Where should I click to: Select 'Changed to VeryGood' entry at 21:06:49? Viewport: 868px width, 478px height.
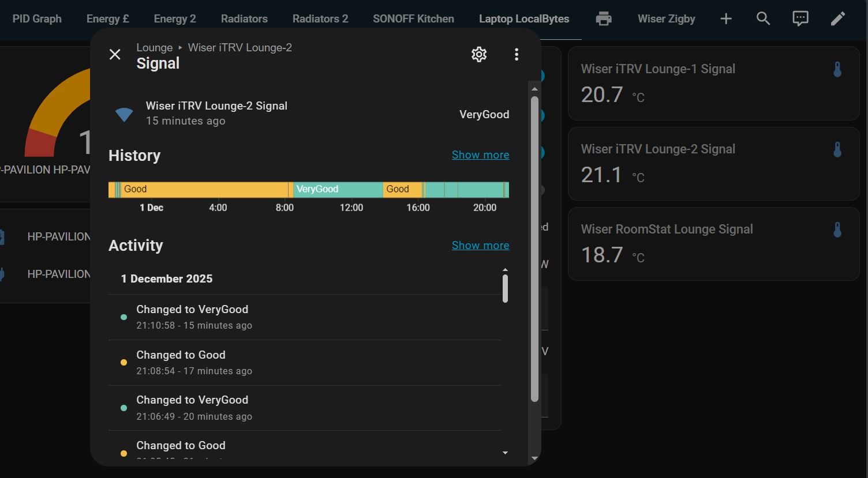305,408
